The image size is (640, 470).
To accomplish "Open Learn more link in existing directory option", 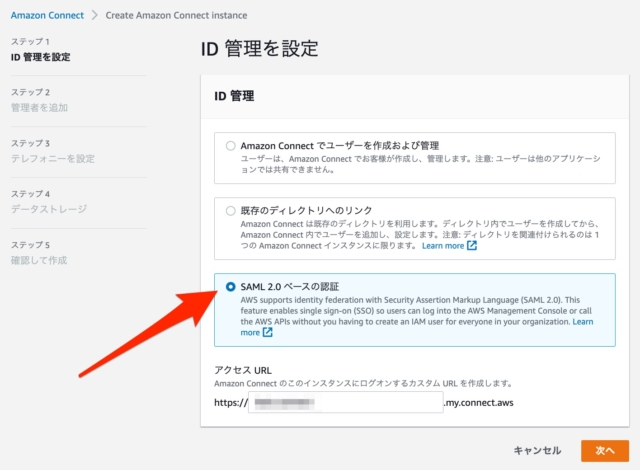I will click(x=443, y=246).
